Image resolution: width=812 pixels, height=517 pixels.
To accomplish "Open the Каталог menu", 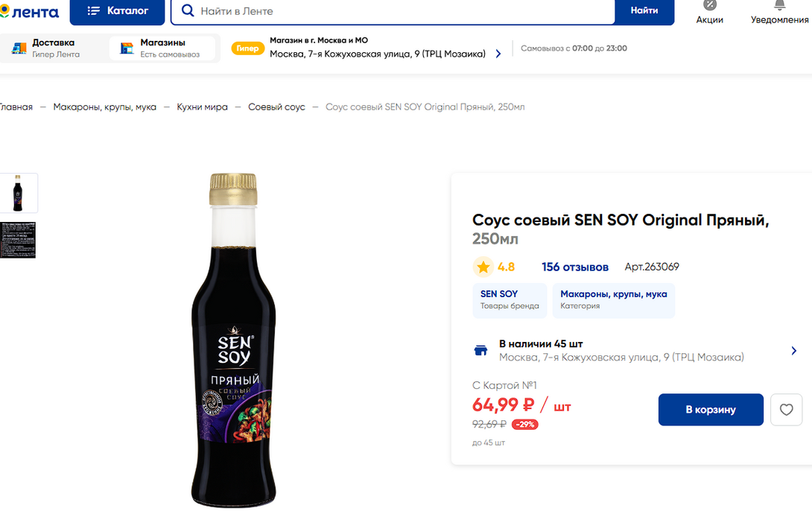I will point(117,11).
